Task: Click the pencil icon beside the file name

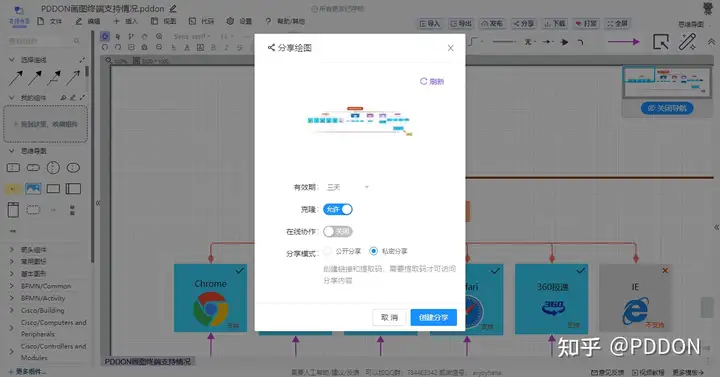Action: pyautogui.click(x=173, y=8)
